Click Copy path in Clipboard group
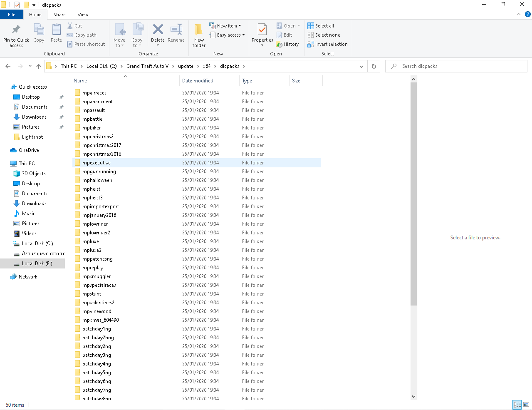 [x=82, y=35]
